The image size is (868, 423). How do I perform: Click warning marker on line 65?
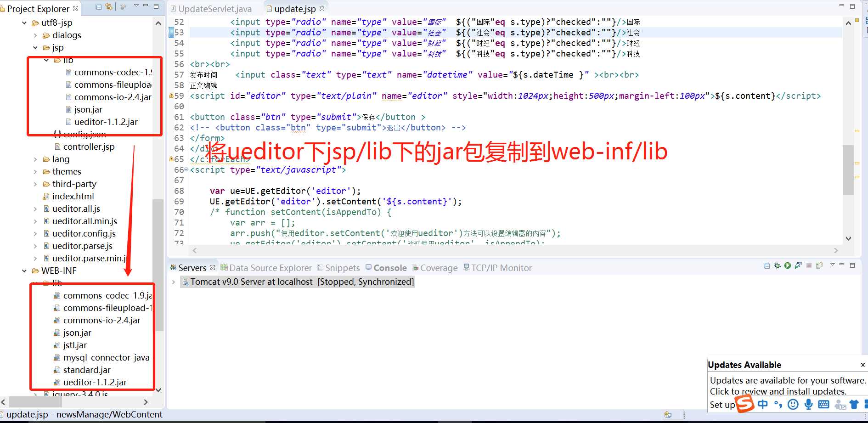(x=171, y=159)
